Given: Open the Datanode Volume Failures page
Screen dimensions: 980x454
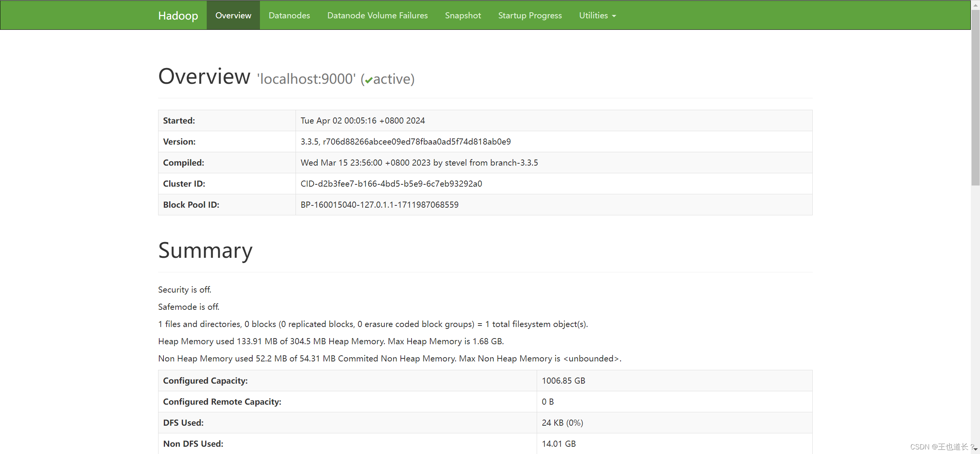Looking at the screenshot, I should 377,15.
